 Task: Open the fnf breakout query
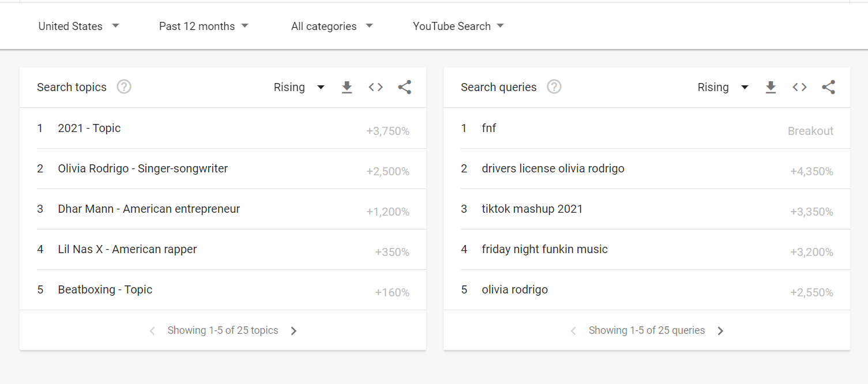click(x=489, y=128)
